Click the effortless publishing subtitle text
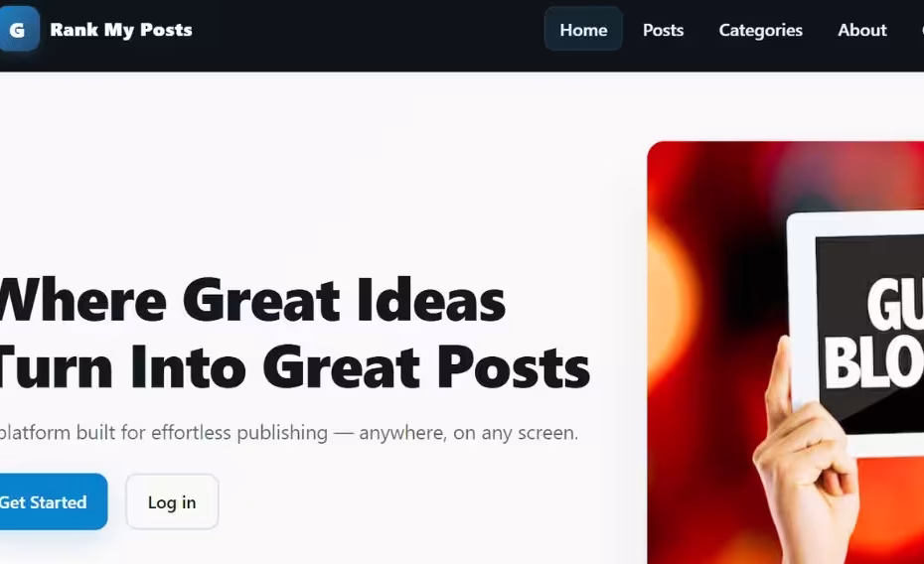Viewport: 924px width, 564px height. pos(289,433)
